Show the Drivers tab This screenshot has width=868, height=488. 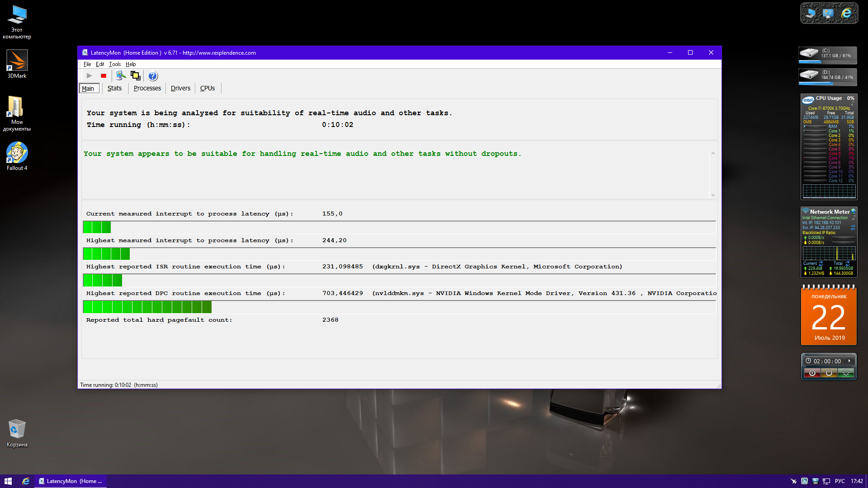point(180,88)
